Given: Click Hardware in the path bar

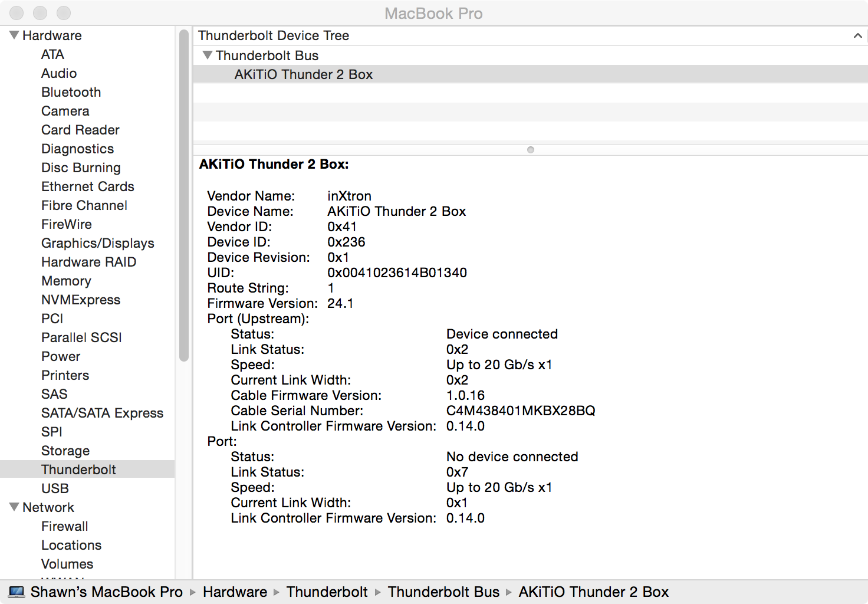Looking at the screenshot, I should pyautogui.click(x=235, y=592).
